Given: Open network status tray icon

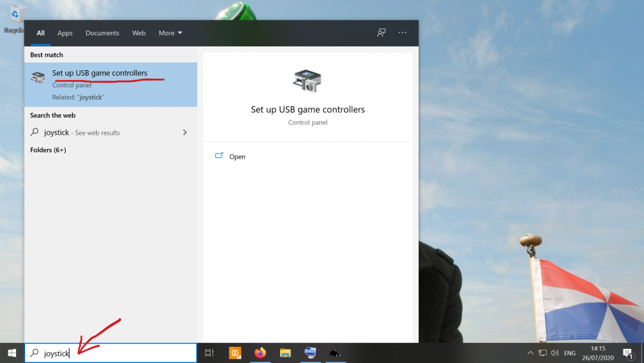Looking at the screenshot, I should (x=542, y=353).
